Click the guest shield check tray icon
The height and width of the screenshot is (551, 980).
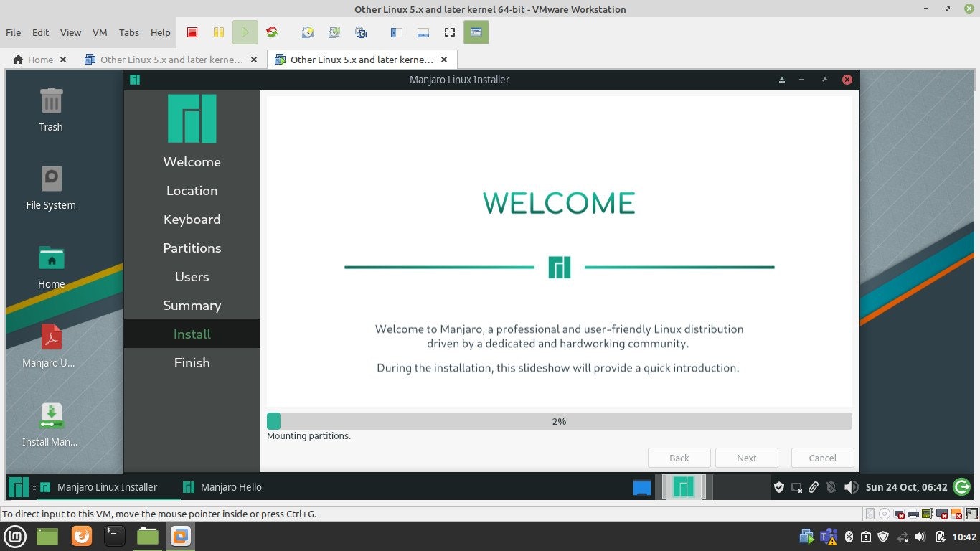779,487
